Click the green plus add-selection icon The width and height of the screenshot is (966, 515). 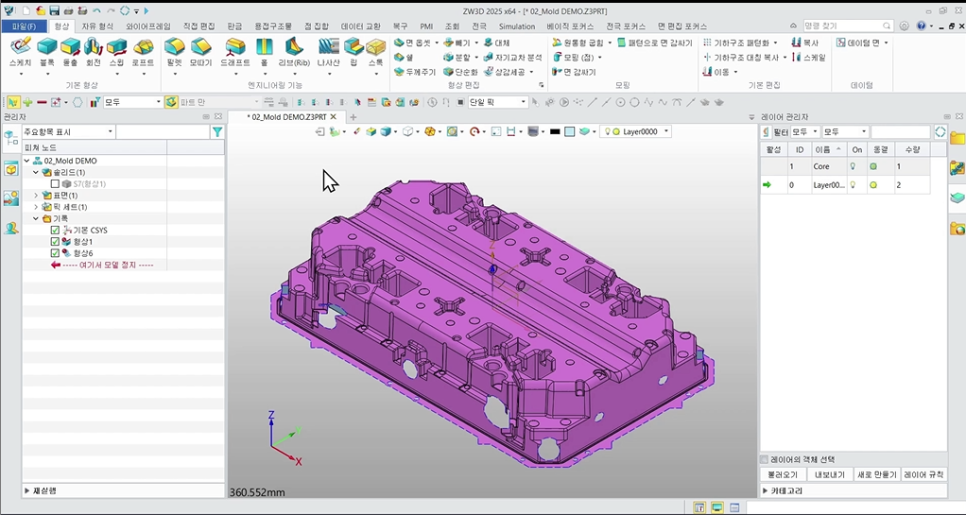(27, 102)
